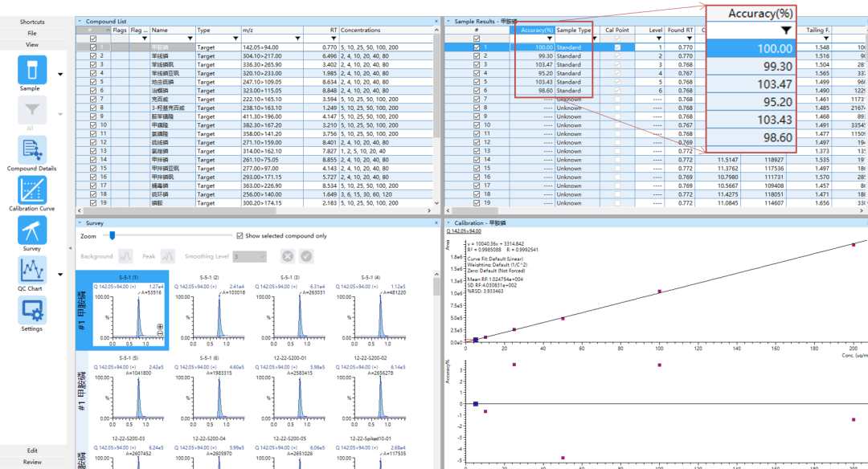Toggle 'Show selected compound only' checkbox
The width and height of the screenshot is (868, 469).
pos(240,236)
